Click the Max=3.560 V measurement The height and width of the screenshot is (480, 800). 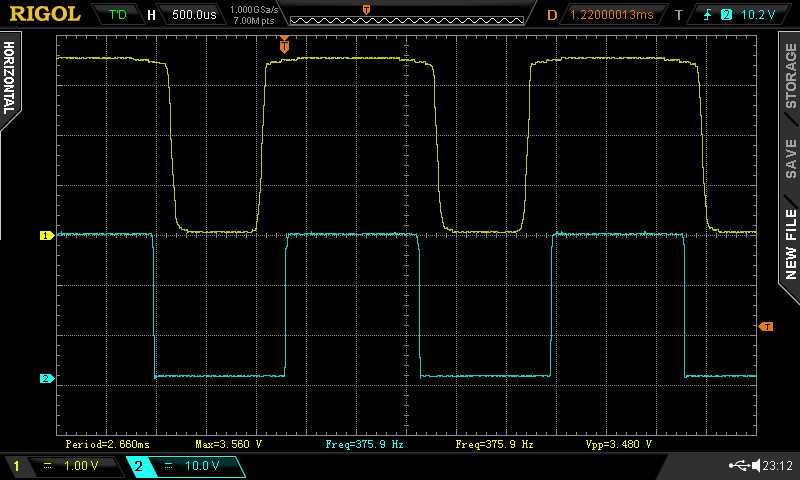(x=229, y=444)
